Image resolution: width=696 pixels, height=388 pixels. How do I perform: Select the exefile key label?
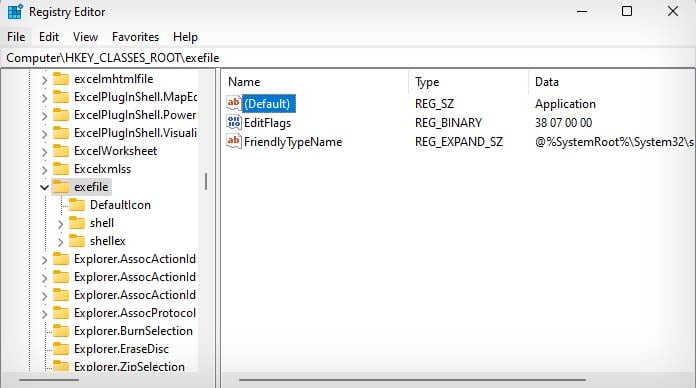(x=91, y=187)
